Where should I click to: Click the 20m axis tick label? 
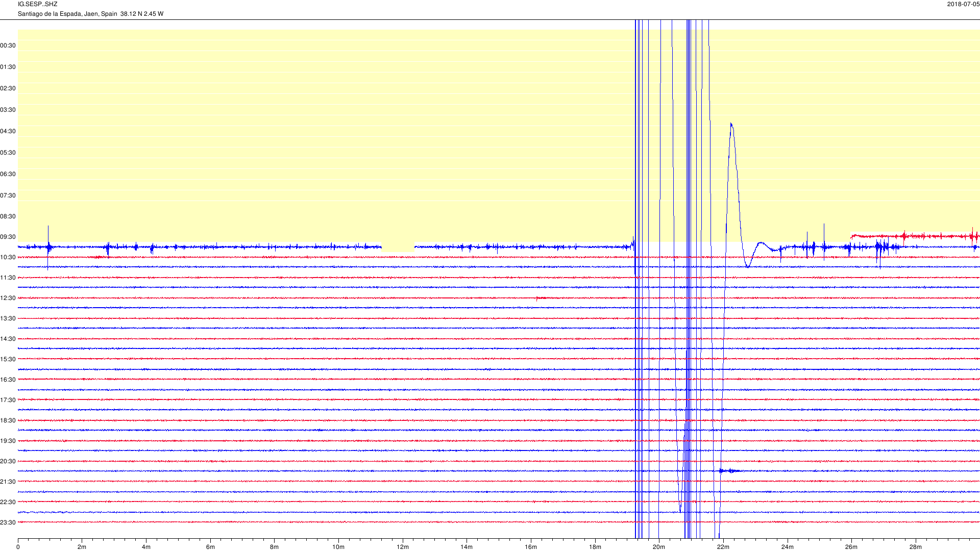tap(659, 547)
